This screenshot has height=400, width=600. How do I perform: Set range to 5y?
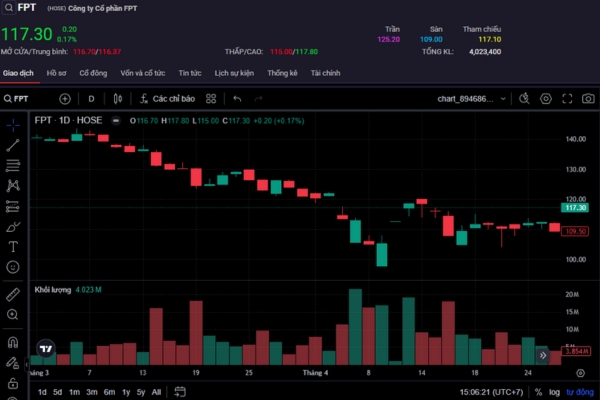tap(141, 392)
